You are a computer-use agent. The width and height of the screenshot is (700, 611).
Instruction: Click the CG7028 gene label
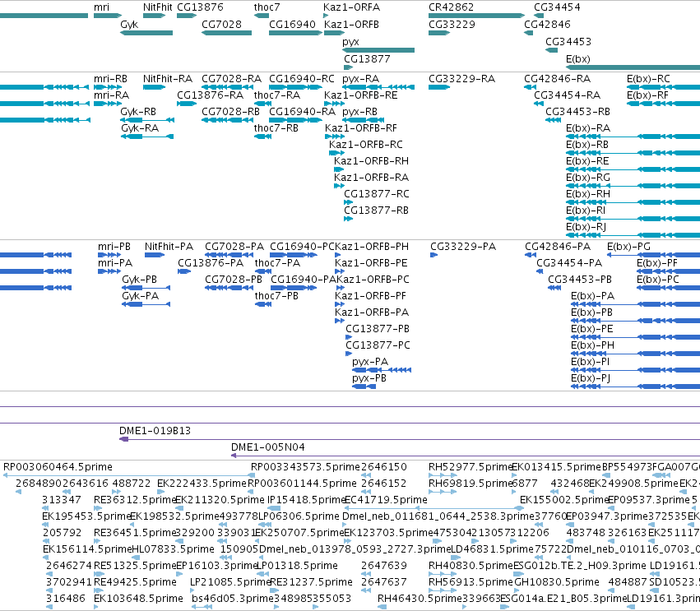click(x=221, y=24)
